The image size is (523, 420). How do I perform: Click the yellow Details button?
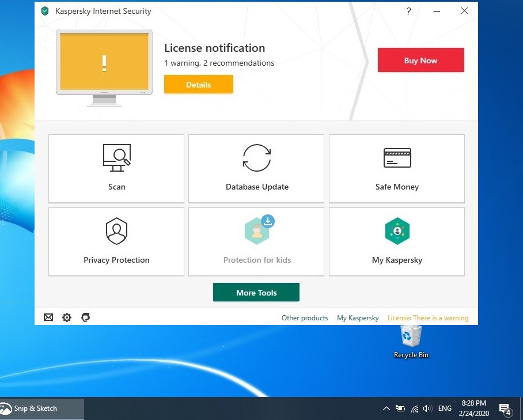pyautogui.click(x=199, y=84)
